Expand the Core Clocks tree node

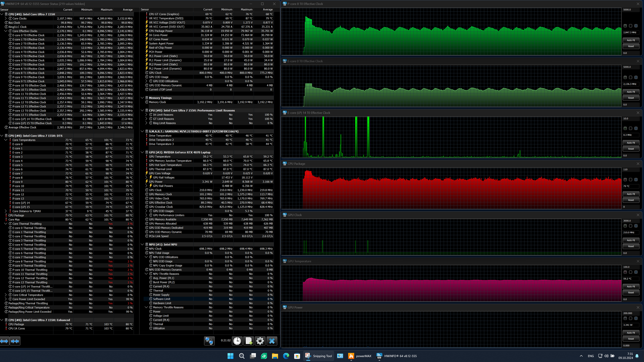[x=6, y=18]
